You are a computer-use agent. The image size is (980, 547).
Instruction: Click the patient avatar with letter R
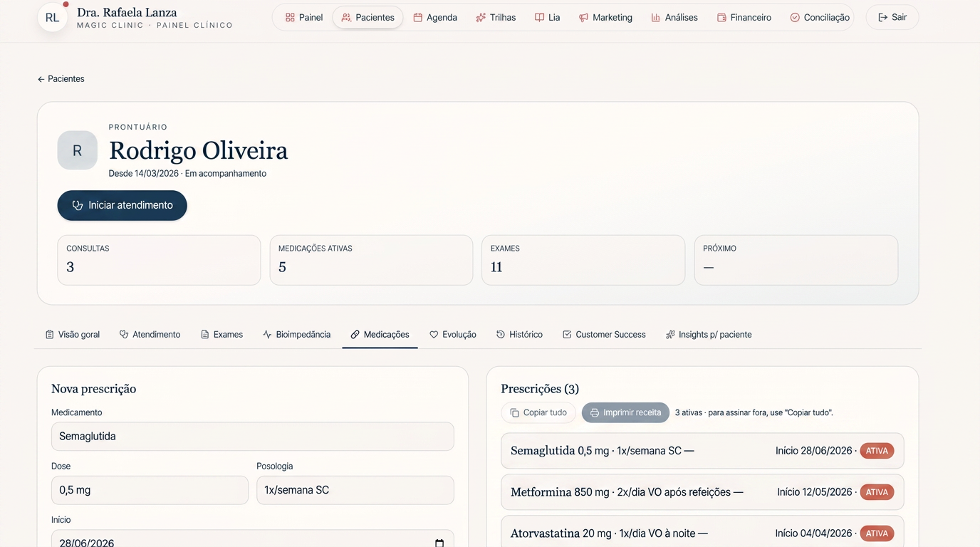(77, 150)
